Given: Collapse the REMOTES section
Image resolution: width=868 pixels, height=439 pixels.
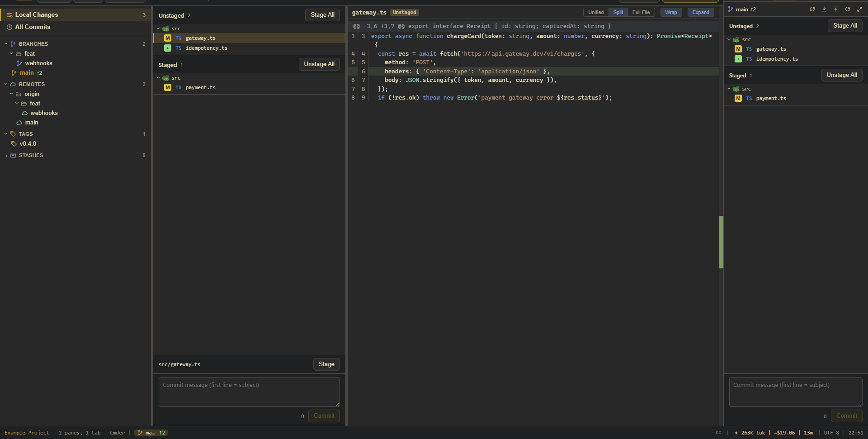Looking at the screenshot, I should [x=6, y=84].
